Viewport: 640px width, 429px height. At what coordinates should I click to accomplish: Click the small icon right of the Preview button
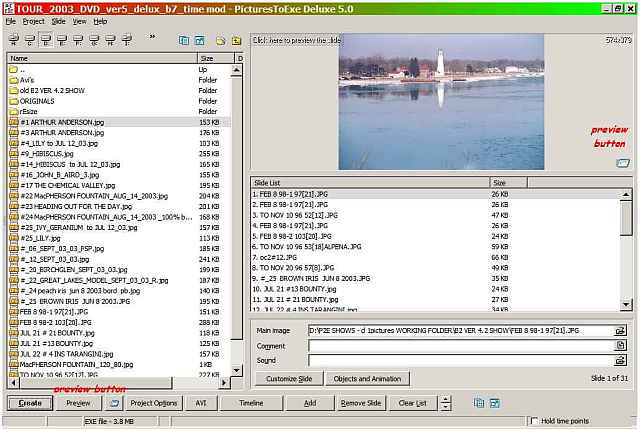point(114,402)
